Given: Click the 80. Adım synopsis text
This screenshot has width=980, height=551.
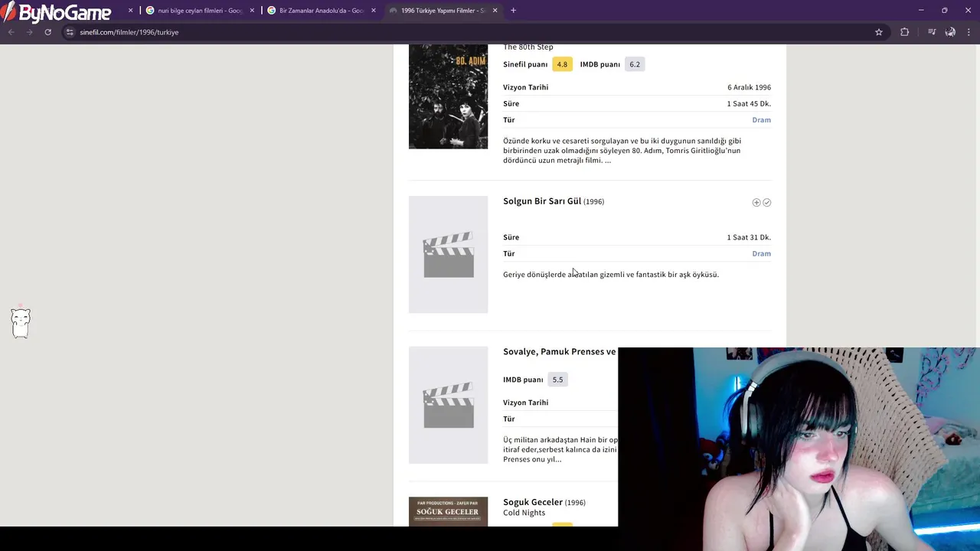Looking at the screenshot, I should 622,151.
